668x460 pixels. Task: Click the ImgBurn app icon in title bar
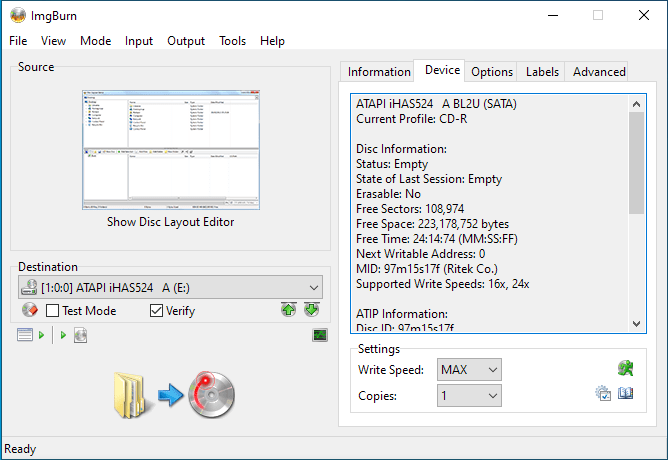coord(18,15)
